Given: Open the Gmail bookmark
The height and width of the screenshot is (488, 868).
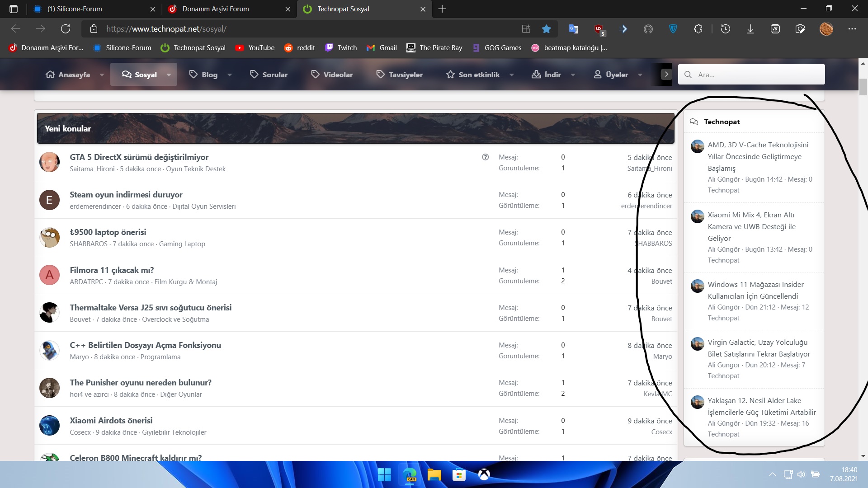Looking at the screenshot, I should click(382, 48).
